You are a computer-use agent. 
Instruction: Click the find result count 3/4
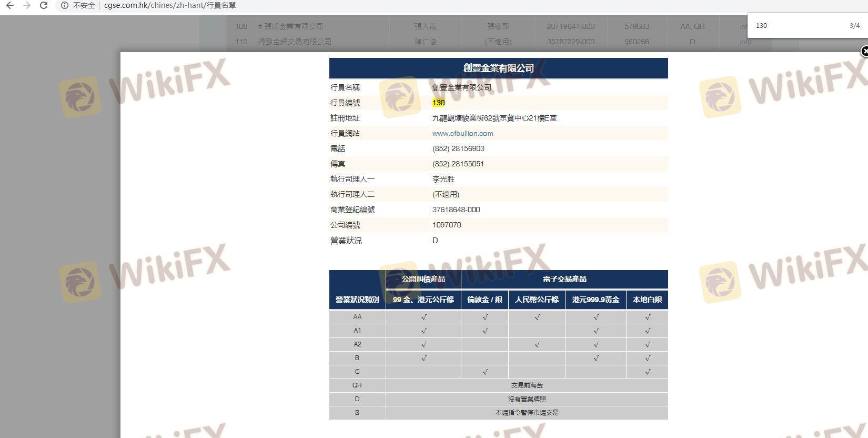pos(854,25)
